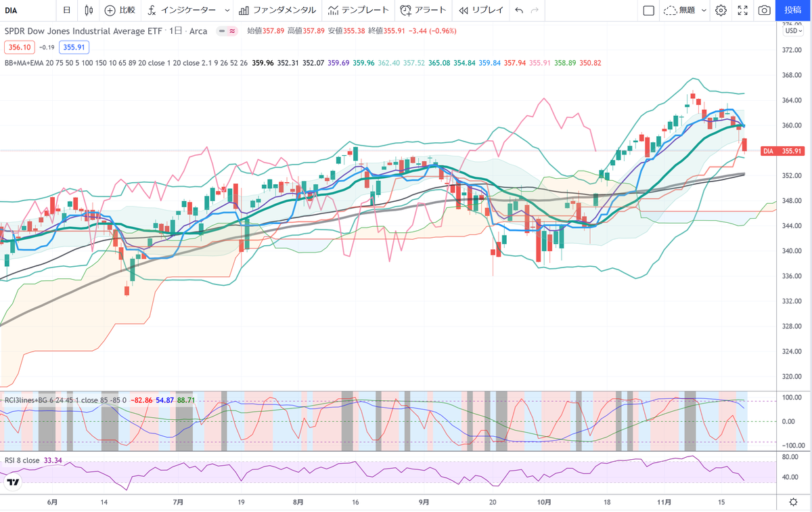The image size is (812, 512).
Task: Click the 10月 date label on time axis
Action: [x=545, y=503]
